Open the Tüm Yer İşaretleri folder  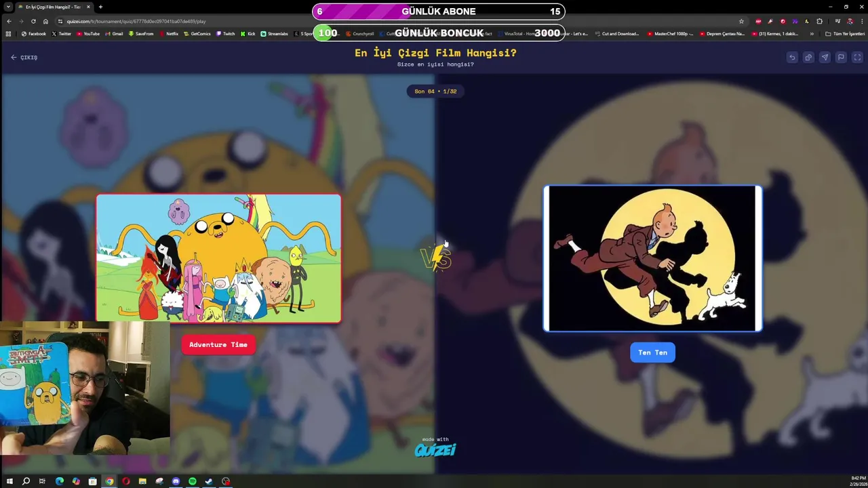[x=844, y=33]
